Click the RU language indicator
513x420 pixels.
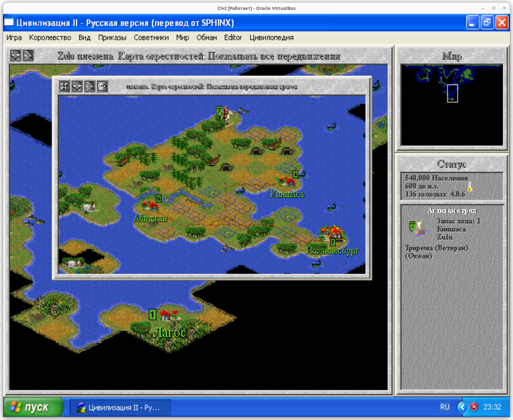[445, 407]
